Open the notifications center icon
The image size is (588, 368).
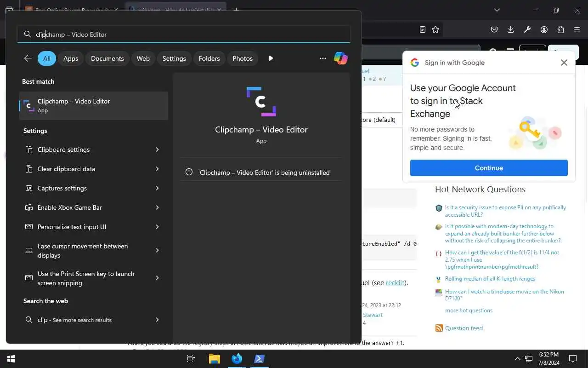tap(573, 359)
